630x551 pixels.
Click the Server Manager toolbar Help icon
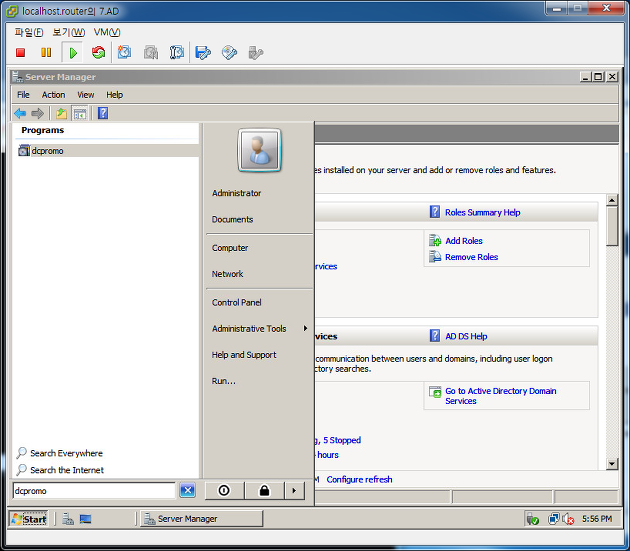(103, 113)
